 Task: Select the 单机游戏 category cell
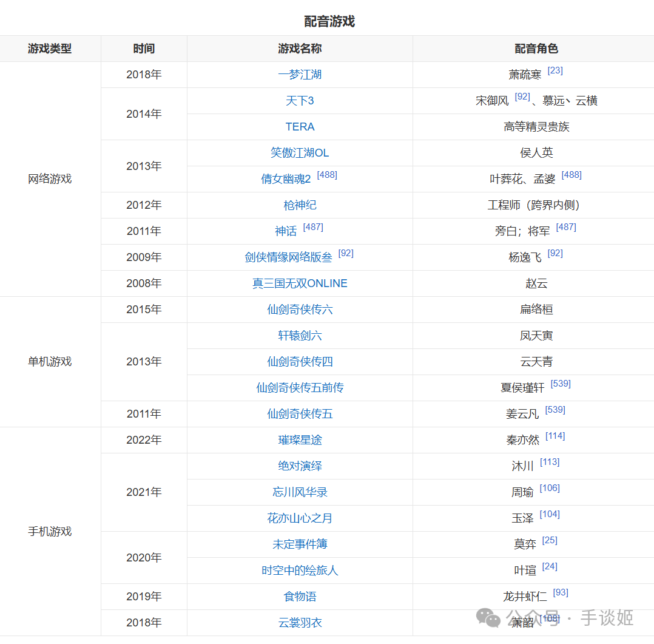pyautogui.click(x=50, y=361)
